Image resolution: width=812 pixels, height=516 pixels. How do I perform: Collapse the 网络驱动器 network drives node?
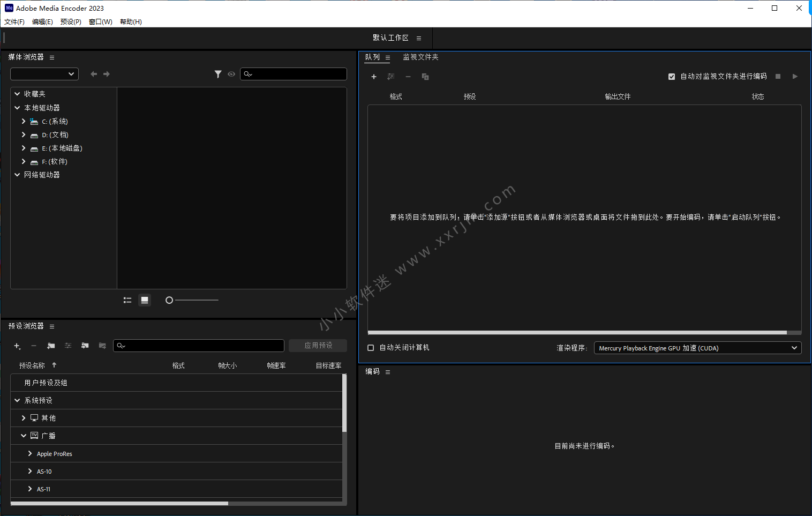click(x=17, y=175)
